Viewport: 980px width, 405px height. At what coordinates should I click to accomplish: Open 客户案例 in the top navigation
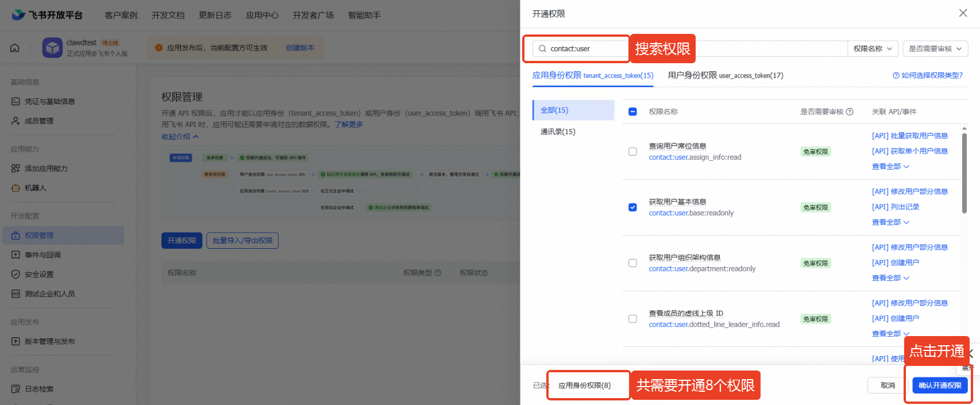tap(121, 16)
